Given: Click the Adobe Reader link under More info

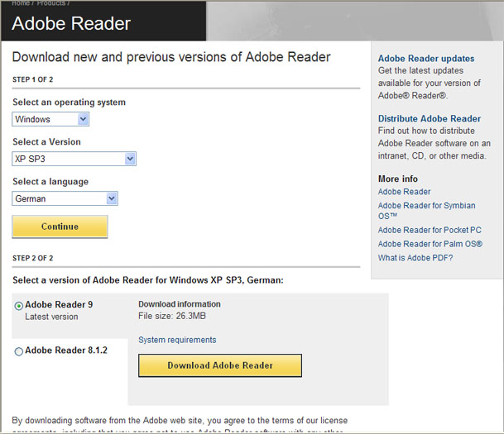Looking at the screenshot, I should [404, 192].
